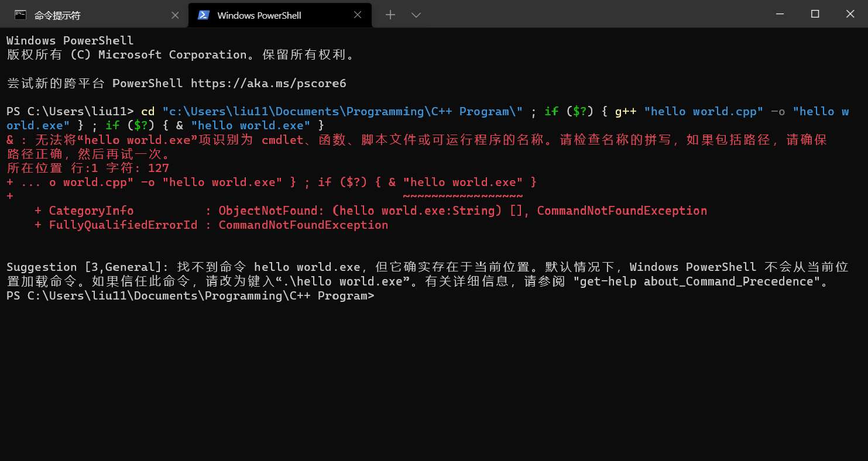Image resolution: width=868 pixels, height=461 pixels.
Task: Minimize the terminal window
Action: click(x=779, y=14)
